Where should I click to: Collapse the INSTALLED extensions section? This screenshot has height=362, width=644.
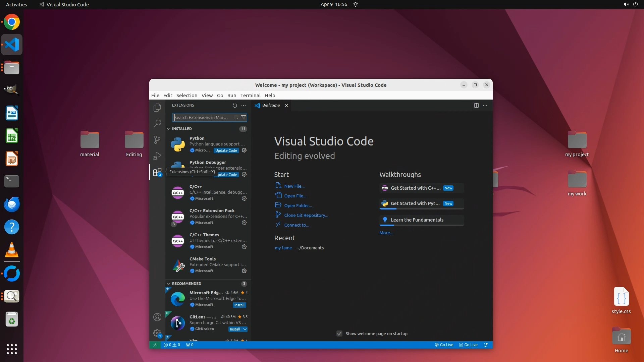click(169, 129)
